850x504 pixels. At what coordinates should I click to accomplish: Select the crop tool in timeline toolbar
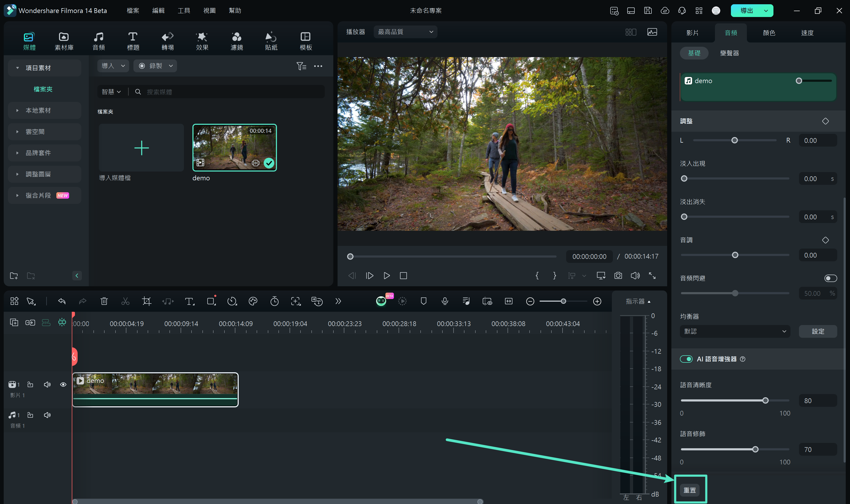(x=146, y=301)
